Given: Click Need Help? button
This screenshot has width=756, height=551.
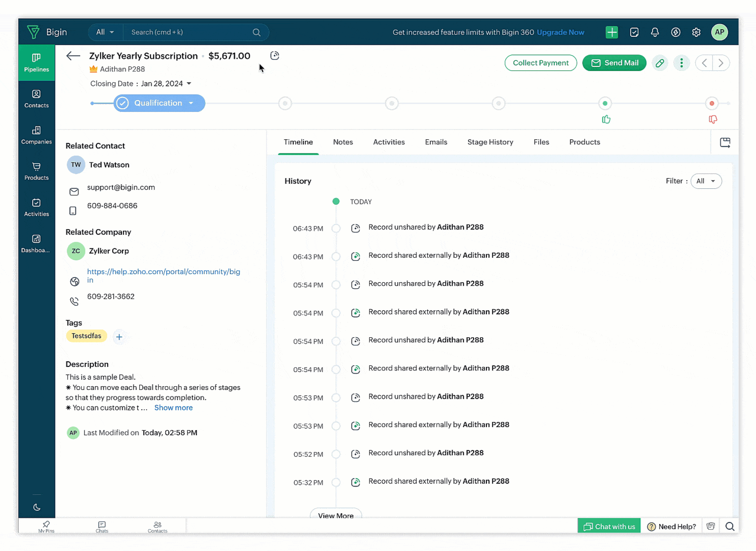Looking at the screenshot, I should click(672, 526).
